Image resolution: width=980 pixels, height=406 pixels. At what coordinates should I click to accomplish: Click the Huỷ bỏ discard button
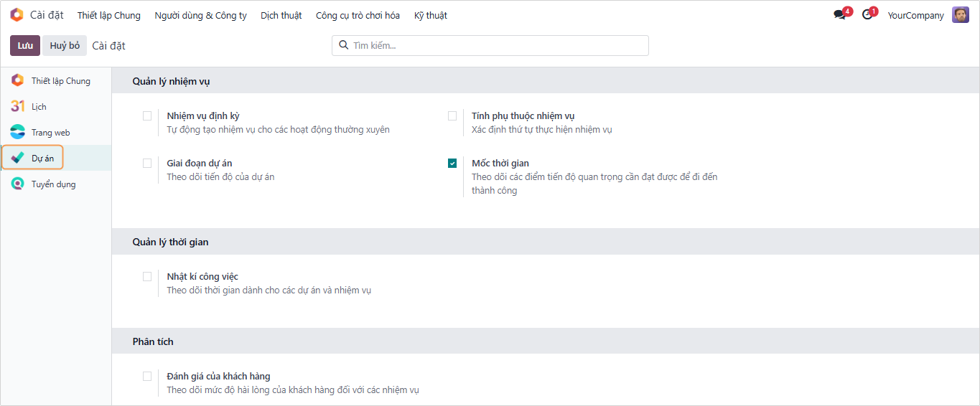tap(65, 45)
